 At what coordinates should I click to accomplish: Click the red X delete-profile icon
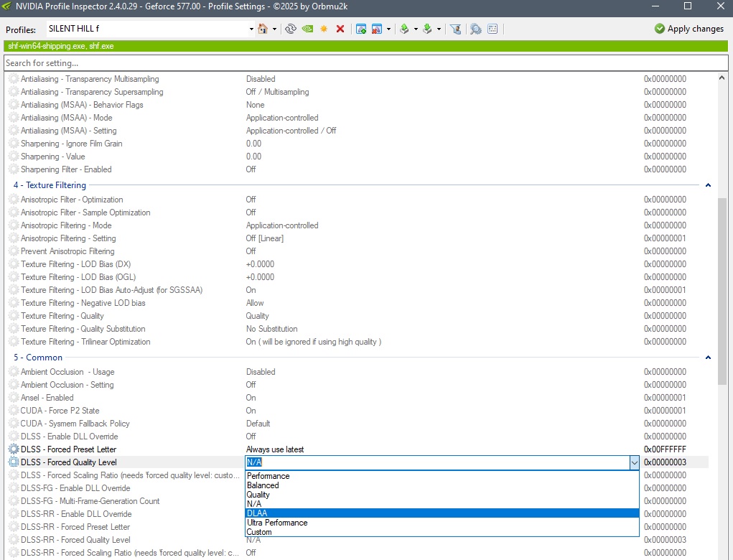[x=340, y=29]
